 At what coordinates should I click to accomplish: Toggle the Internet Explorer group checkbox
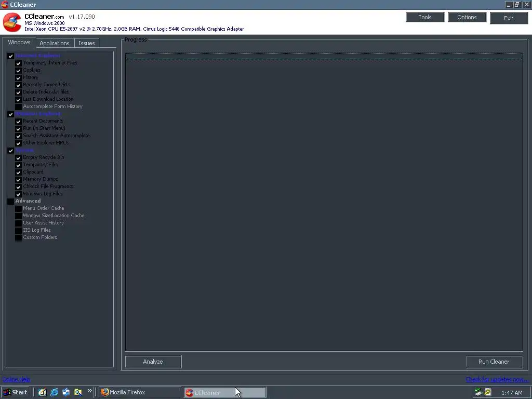10,56
